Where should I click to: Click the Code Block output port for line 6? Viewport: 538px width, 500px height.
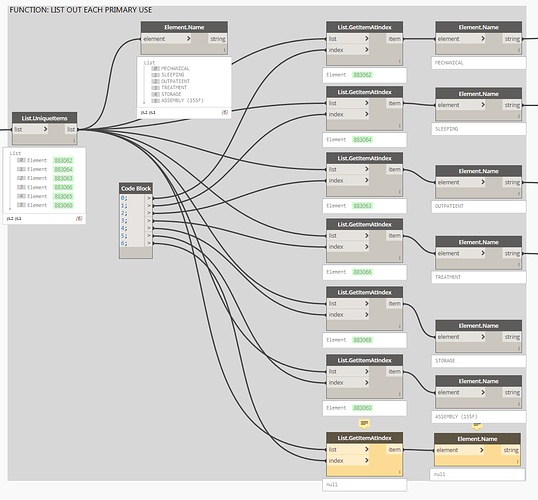tap(149, 243)
